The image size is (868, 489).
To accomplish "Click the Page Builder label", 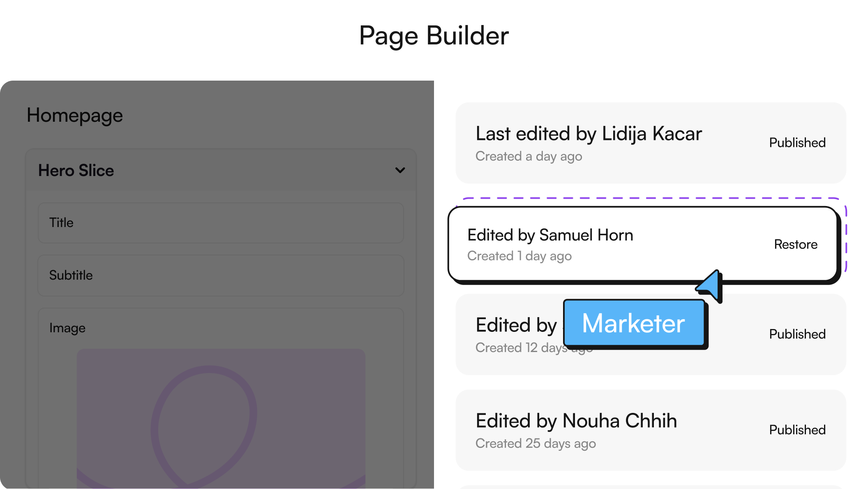I will click(x=434, y=35).
